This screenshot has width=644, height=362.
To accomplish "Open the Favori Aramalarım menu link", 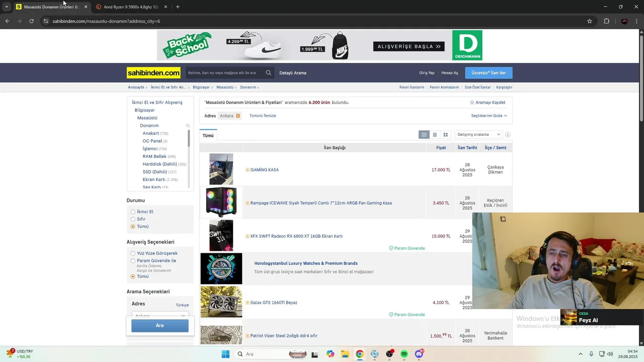I will 444,87.
